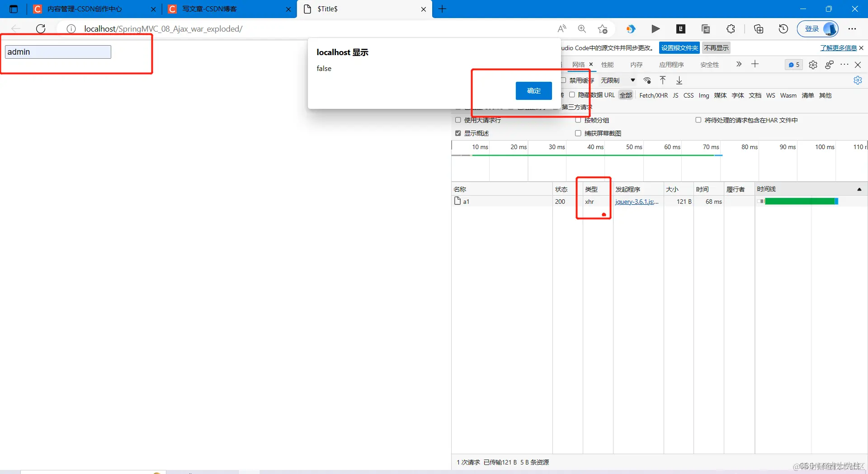The width and height of the screenshot is (868, 474).
Task: Switch to the 性能 DevTools tab
Action: (608, 65)
